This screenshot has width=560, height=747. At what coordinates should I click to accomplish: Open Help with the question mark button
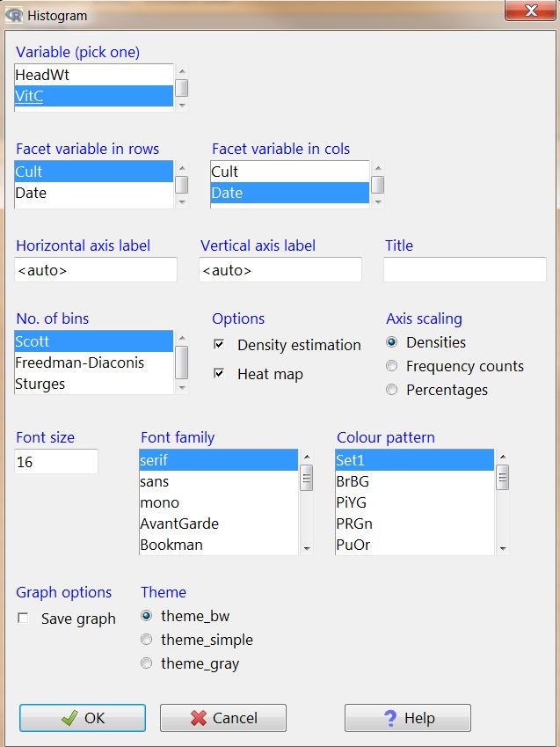[x=408, y=717]
